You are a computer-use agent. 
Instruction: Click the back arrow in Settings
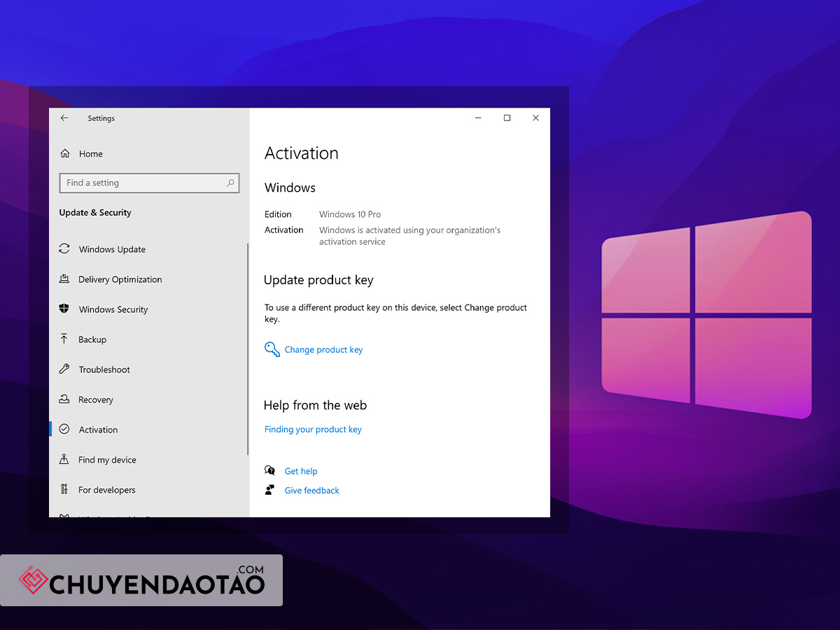coord(64,118)
